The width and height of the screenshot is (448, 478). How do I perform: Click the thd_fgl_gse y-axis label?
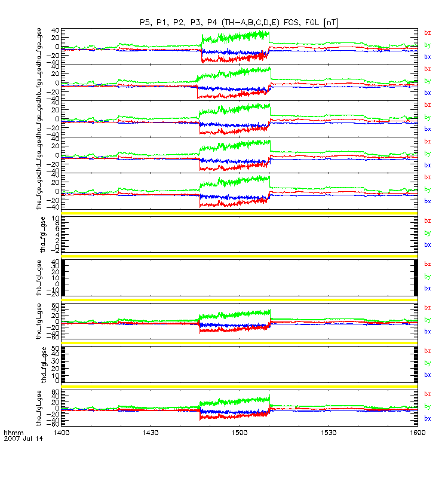(44, 364)
